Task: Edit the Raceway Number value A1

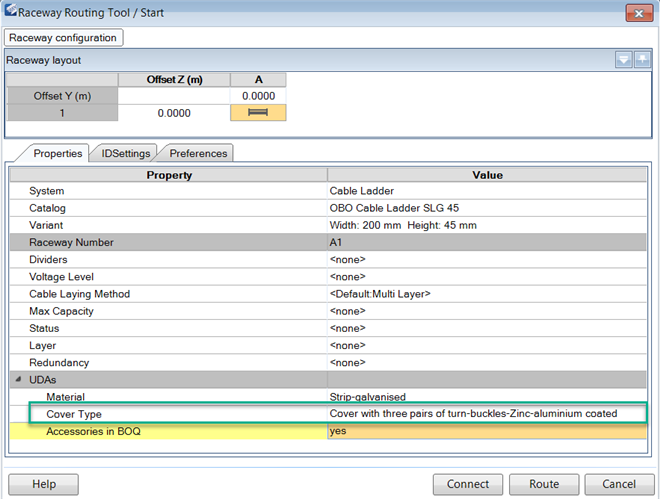Action: point(487,242)
